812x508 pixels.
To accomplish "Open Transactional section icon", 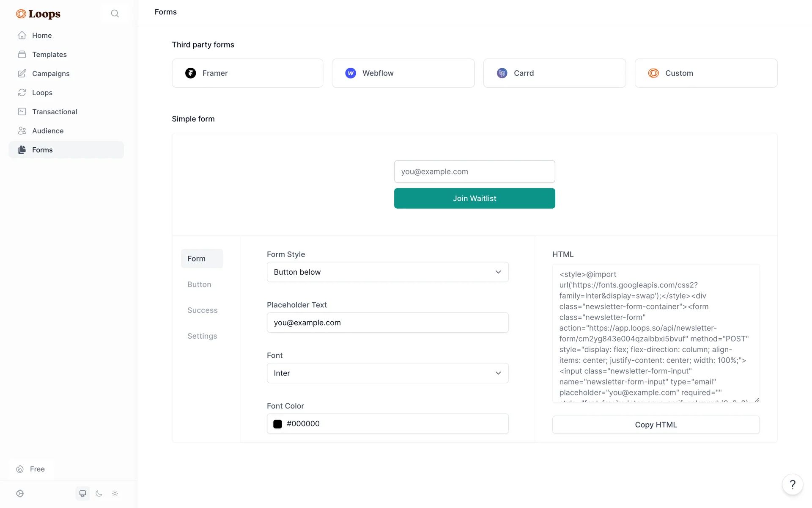I will pyautogui.click(x=22, y=112).
